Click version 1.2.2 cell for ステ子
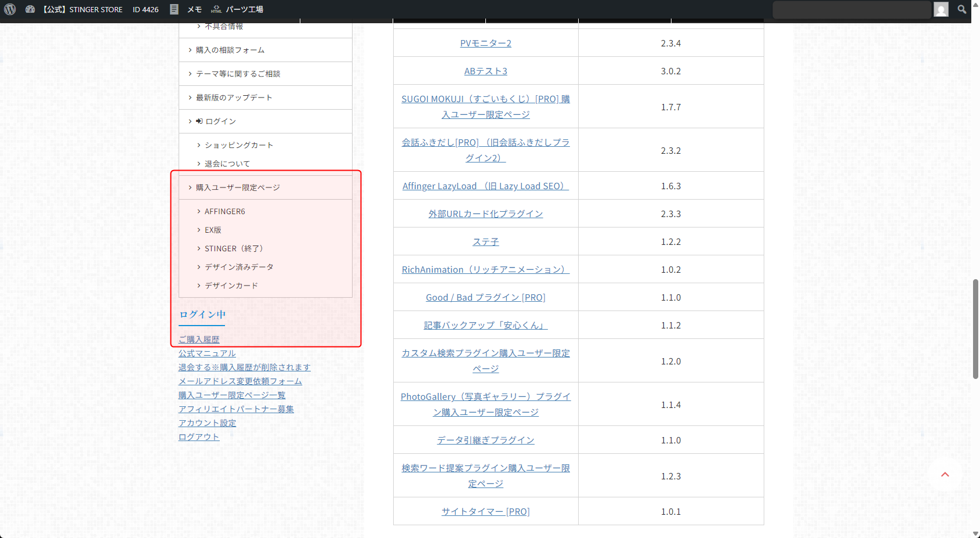The image size is (980, 538). (x=671, y=241)
